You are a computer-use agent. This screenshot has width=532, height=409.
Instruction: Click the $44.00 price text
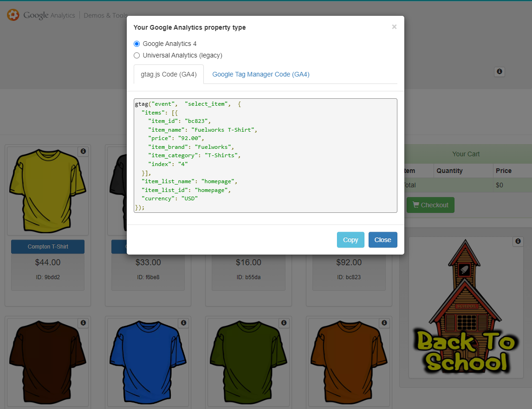click(x=48, y=262)
